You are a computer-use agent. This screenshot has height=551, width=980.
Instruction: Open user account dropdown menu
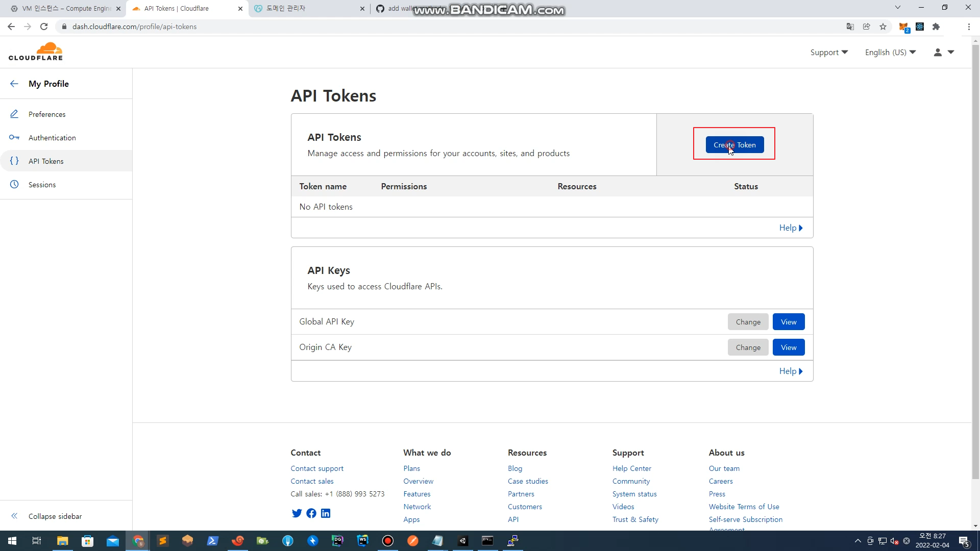(944, 52)
